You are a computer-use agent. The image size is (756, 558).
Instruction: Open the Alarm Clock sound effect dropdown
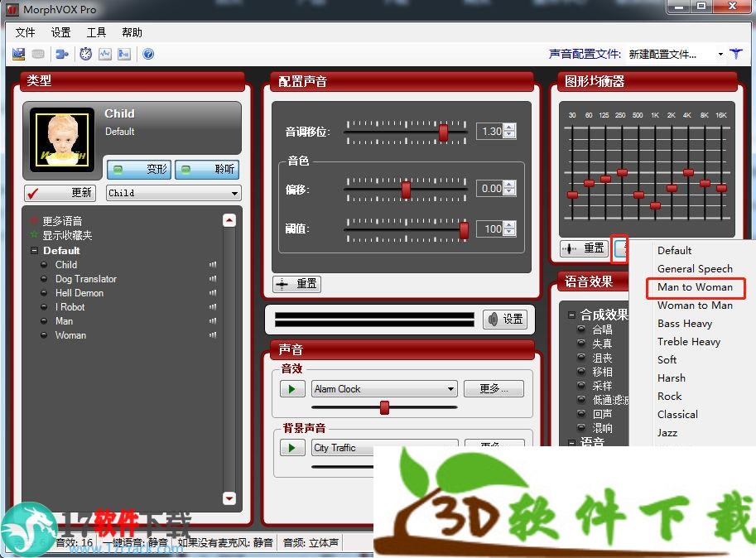(384, 389)
